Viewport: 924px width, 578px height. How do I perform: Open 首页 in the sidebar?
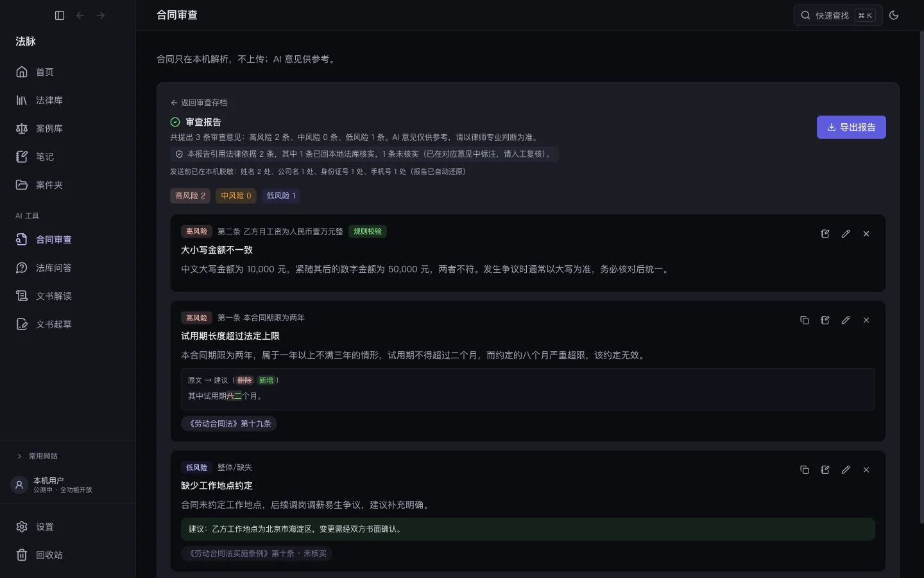click(x=67, y=72)
